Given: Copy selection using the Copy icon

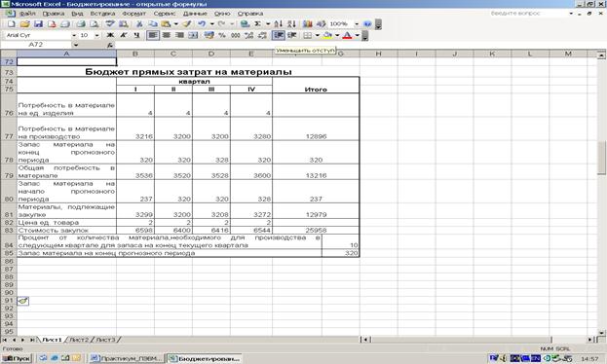Looking at the screenshot, I should pyautogui.click(x=153, y=24).
